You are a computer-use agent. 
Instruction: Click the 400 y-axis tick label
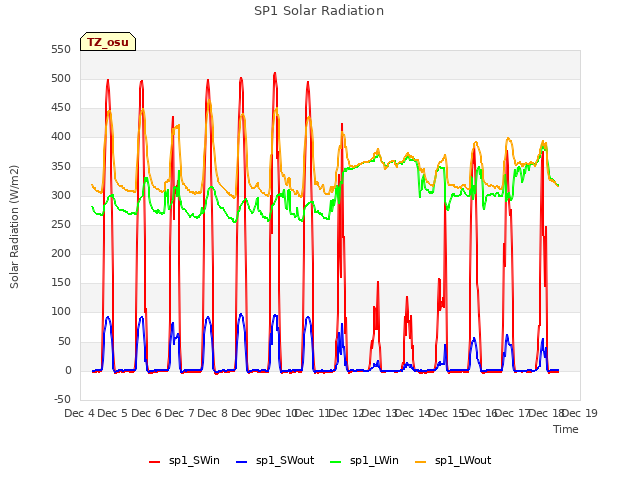coord(61,137)
